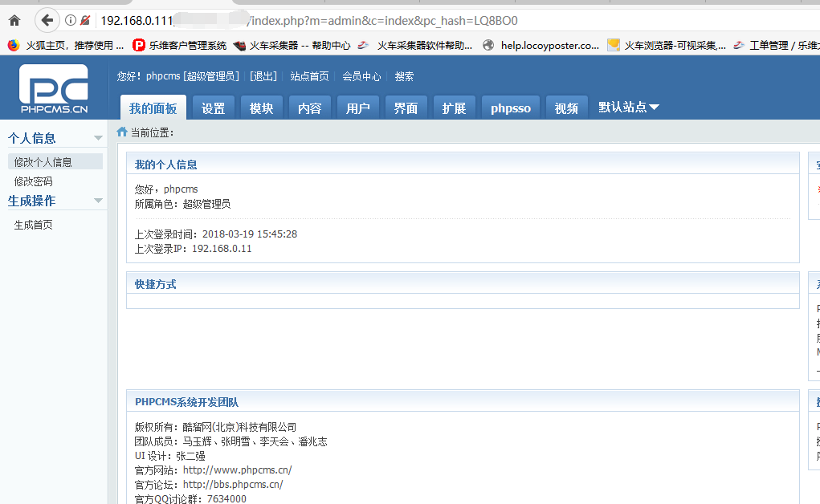The height and width of the screenshot is (504, 820).
Task: Click the icon for 工单管理 bookmark
Action: tap(738, 46)
